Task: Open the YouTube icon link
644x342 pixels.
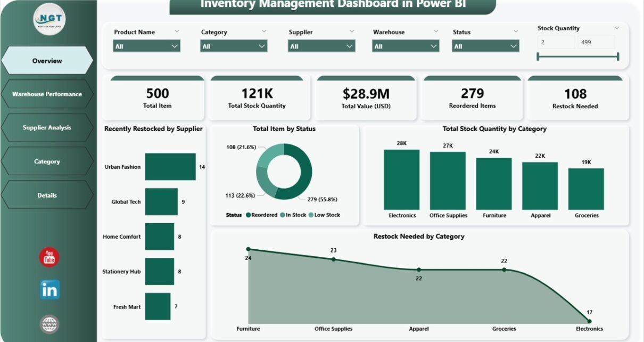Action: pos(49,257)
